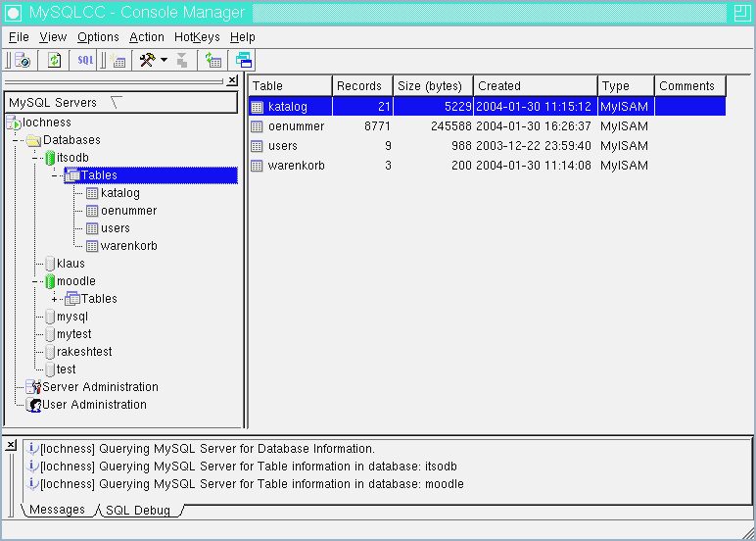Close the MySQL Servers side panel
Image resolution: width=756 pixels, height=541 pixels.
coord(231,81)
